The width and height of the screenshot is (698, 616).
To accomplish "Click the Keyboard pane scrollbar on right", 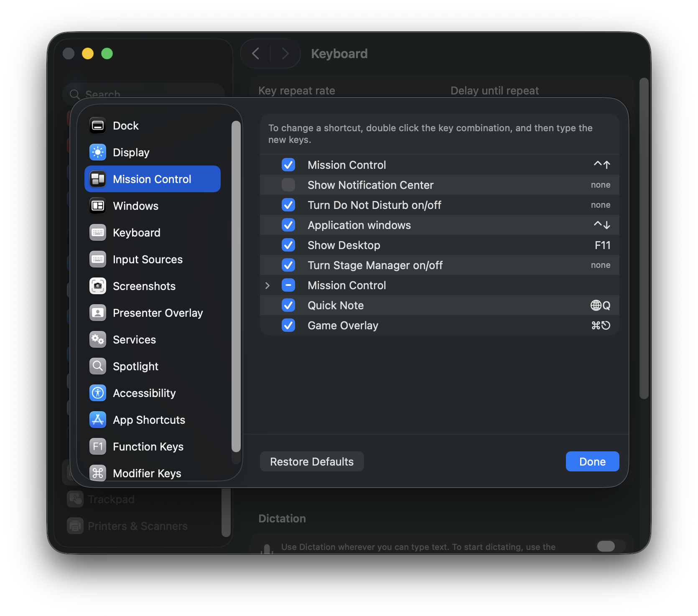I will (x=644, y=238).
